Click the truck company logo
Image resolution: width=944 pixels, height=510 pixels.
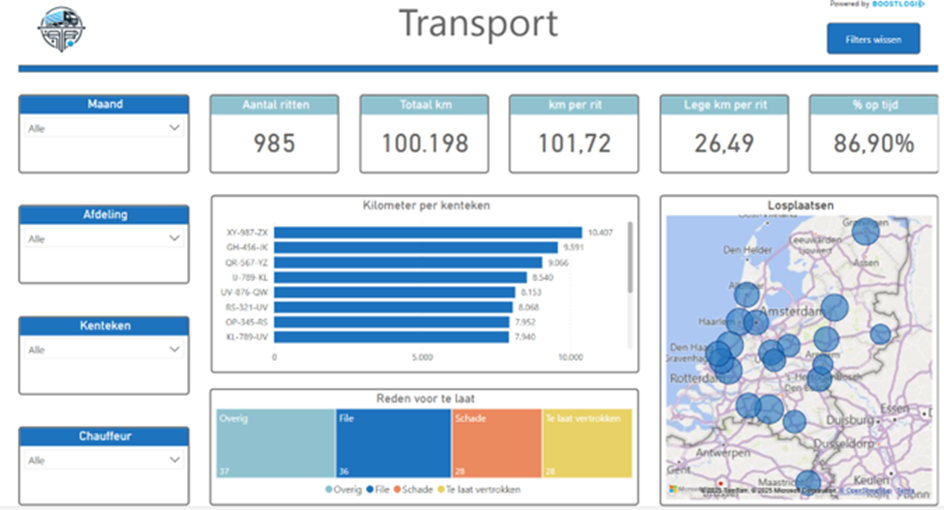point(63,30)
